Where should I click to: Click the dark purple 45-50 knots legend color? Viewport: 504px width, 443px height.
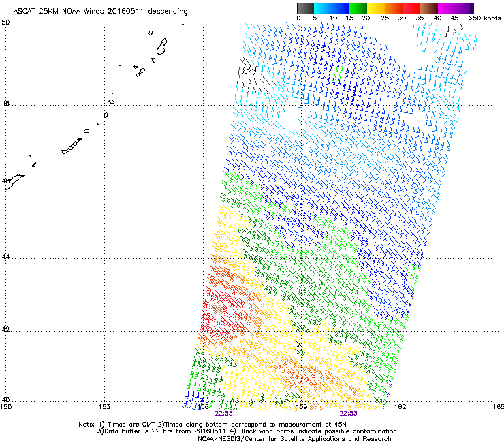pyautogui.click(x=464, y=8)
